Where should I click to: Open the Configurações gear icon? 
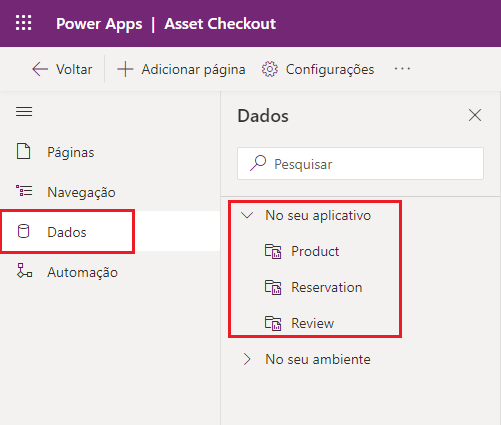pyautogui.click(x=269, y=69)
